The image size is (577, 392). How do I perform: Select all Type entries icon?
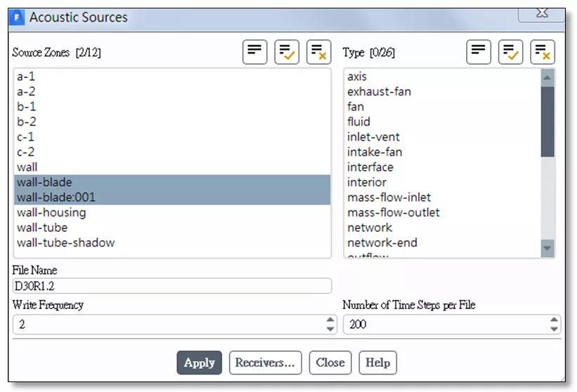pyautogui.click(x=510, y=52)
